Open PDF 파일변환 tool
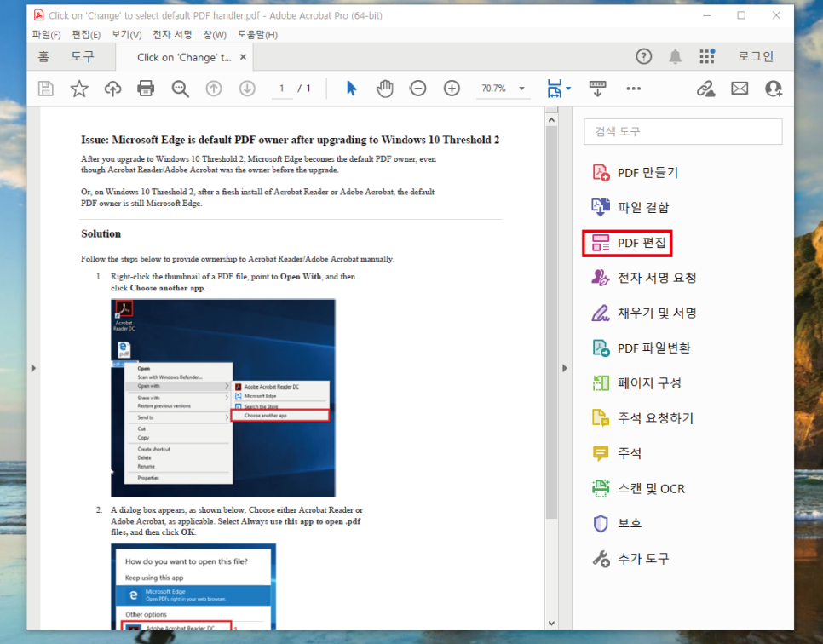 point(641,348)
